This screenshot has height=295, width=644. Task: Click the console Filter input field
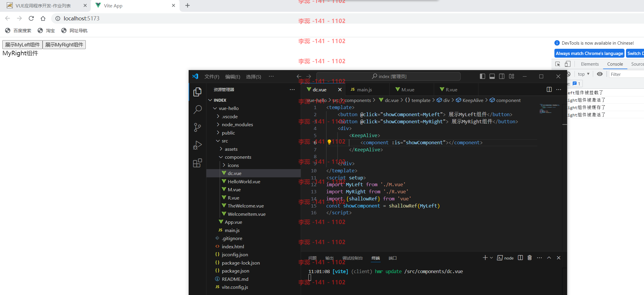click(626, 74)
